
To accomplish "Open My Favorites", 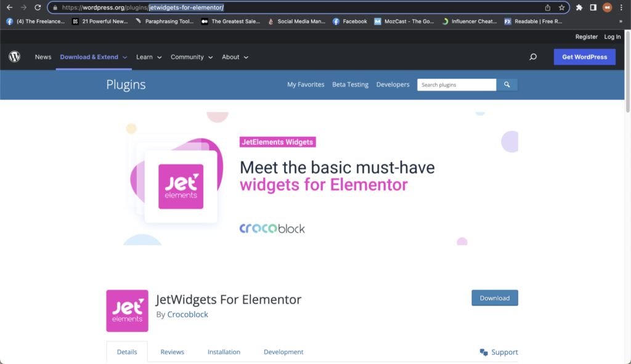I will coord(306,84).
